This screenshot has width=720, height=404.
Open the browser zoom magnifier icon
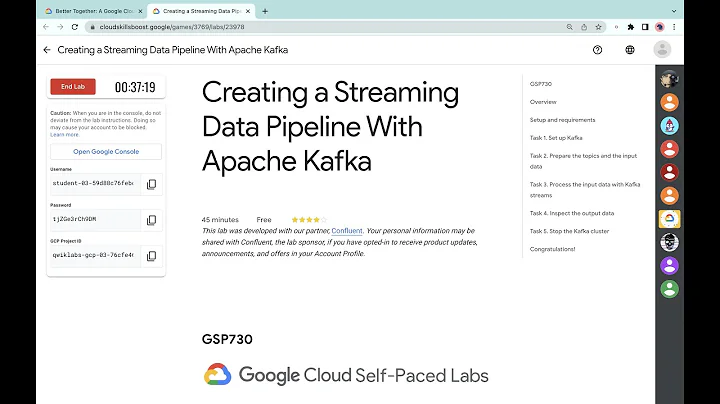pos(569,27)
